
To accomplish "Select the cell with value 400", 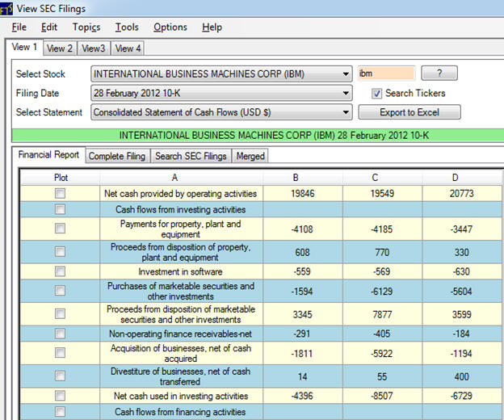I will click(x=461, y=376).
